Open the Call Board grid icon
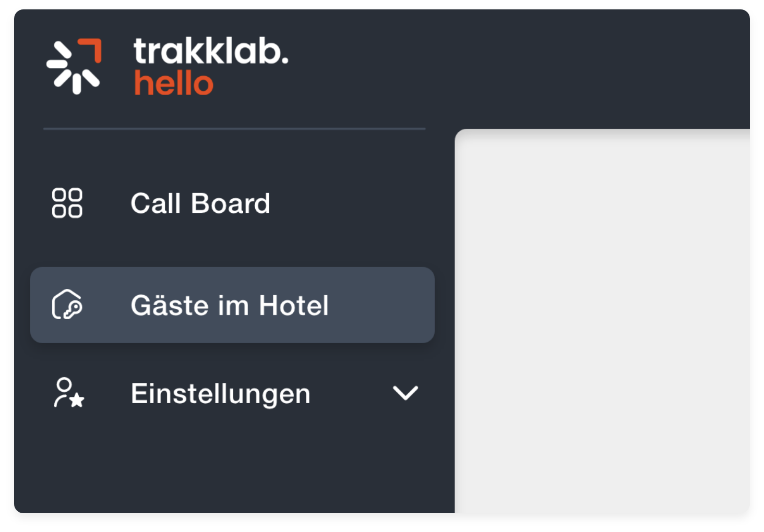This screenshot has height=532, width=764. (67, 203)
